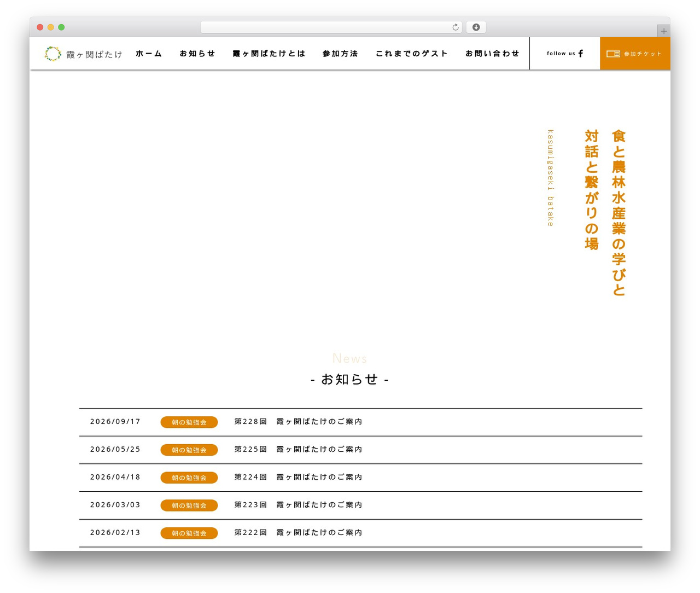Click the 参加チケット orange button
Image resolution: width=700 pixels, height=593 pixels.
[x=635, y=54]
